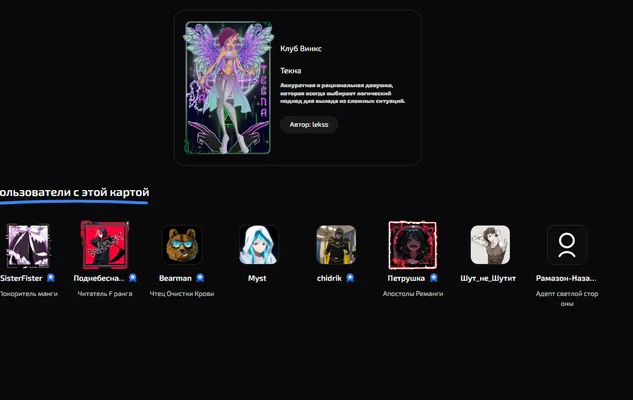Open the Рамазон-Наза... username link

[566, 278]
